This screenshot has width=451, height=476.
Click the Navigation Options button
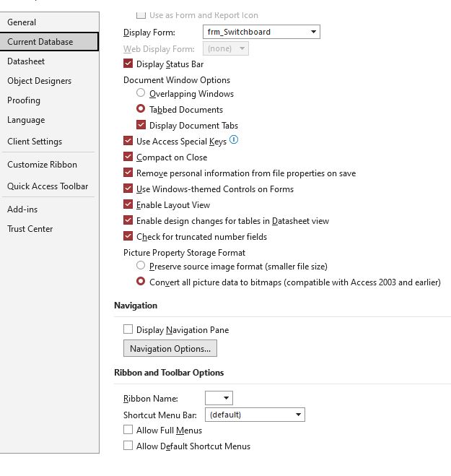[170, 349]
